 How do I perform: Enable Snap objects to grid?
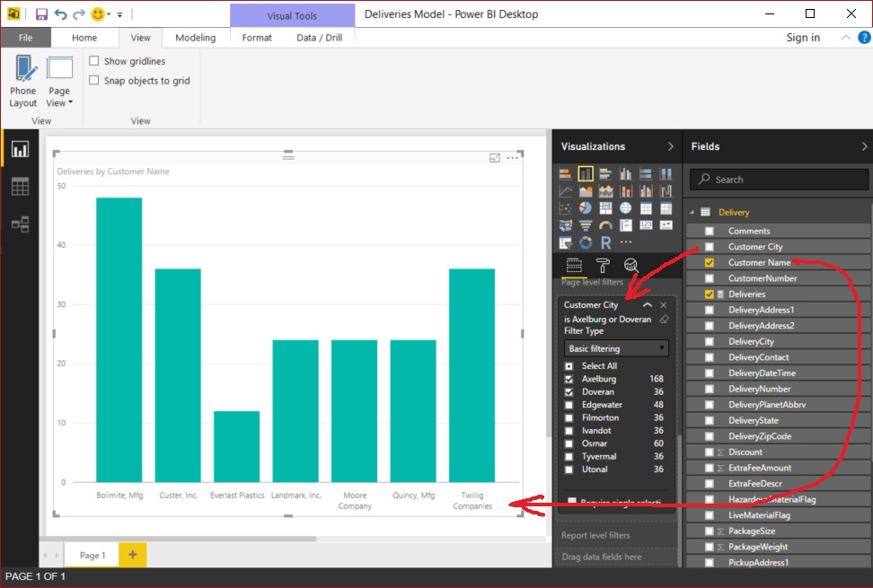tap(94, 80)
